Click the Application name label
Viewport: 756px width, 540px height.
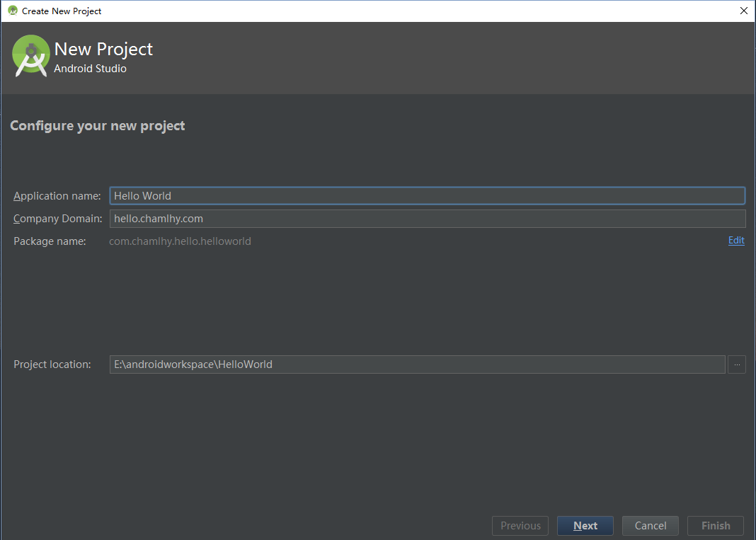pyautogui.click(x=57, y=196)
